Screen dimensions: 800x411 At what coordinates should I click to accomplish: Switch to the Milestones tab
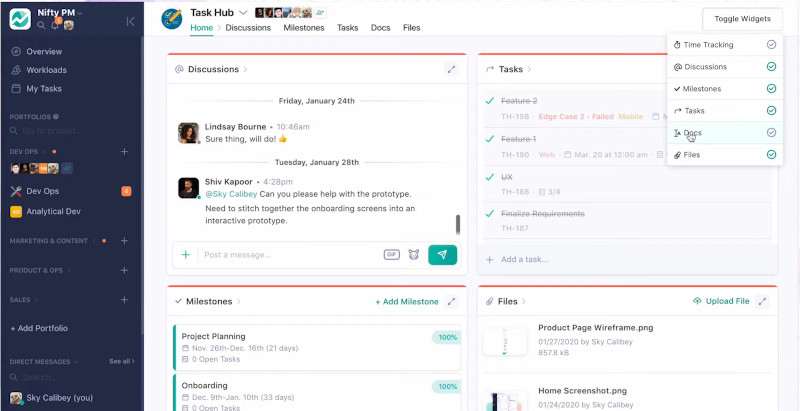pyautogui.click(x=304, y=28)
